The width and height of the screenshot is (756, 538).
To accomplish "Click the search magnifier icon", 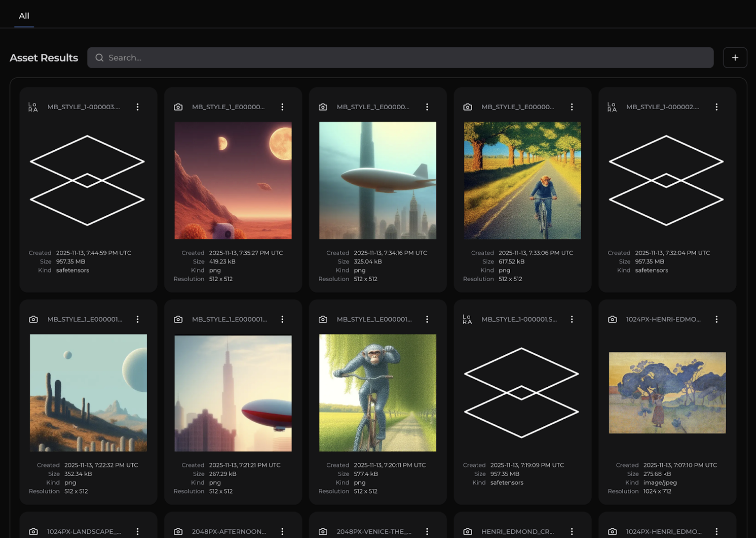I will 99,57.
